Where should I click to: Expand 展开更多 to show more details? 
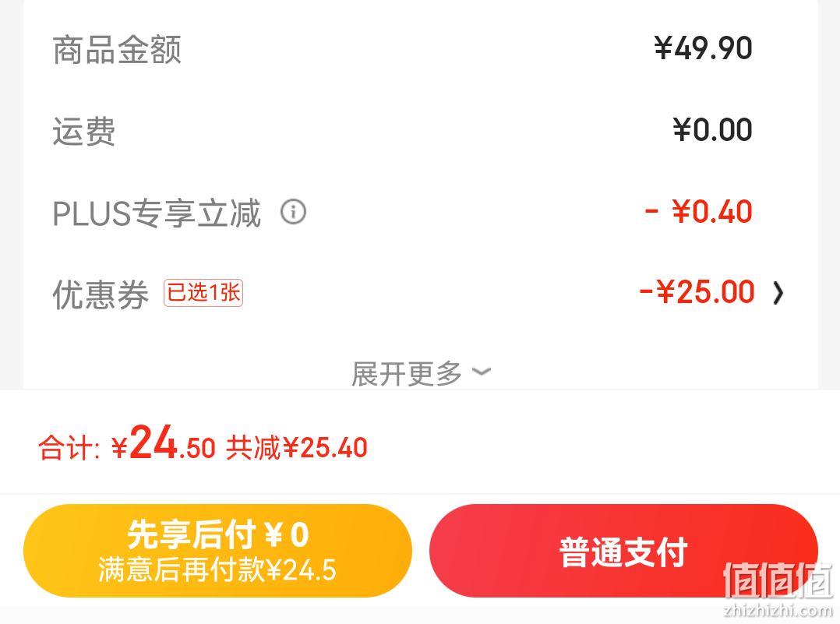(421, 373)
